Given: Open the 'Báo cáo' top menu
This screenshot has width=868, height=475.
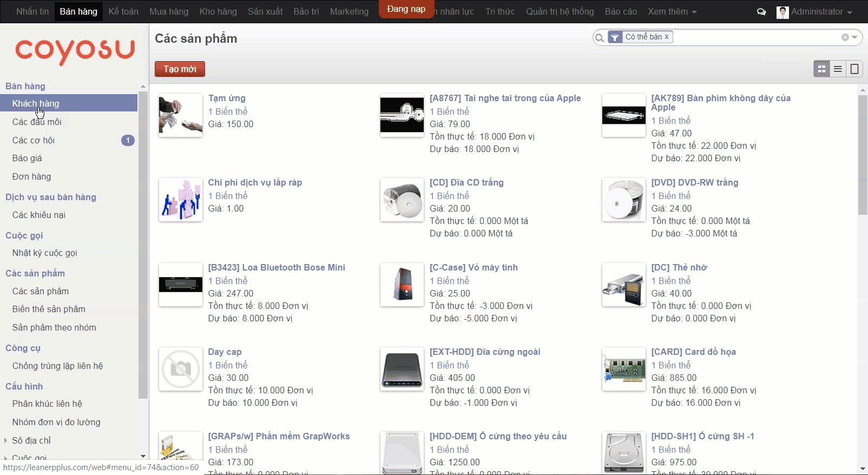Looking at the screenshot, I should [x=621, y=11].
